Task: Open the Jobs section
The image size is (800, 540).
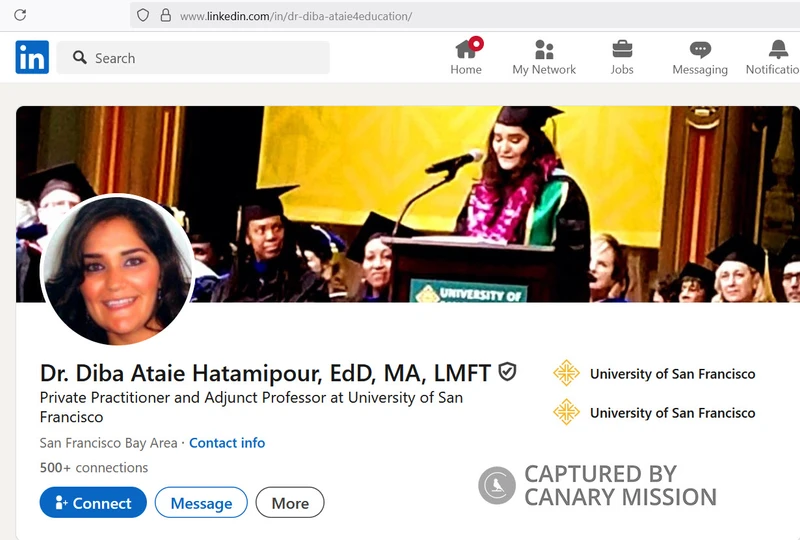Action: pos(622,57)
